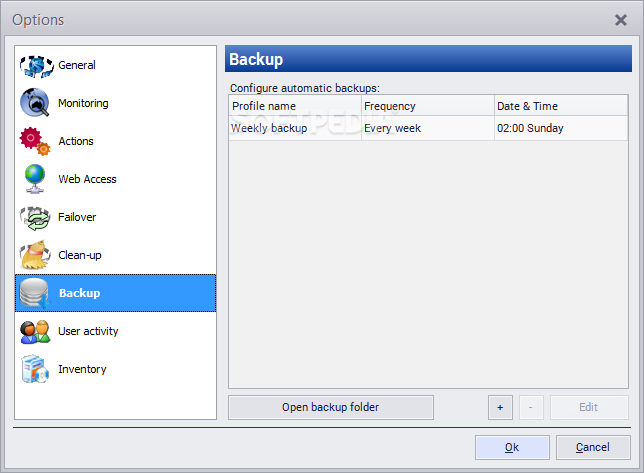
Task: Select the Failover arrows icon
Action: (35, 218)
